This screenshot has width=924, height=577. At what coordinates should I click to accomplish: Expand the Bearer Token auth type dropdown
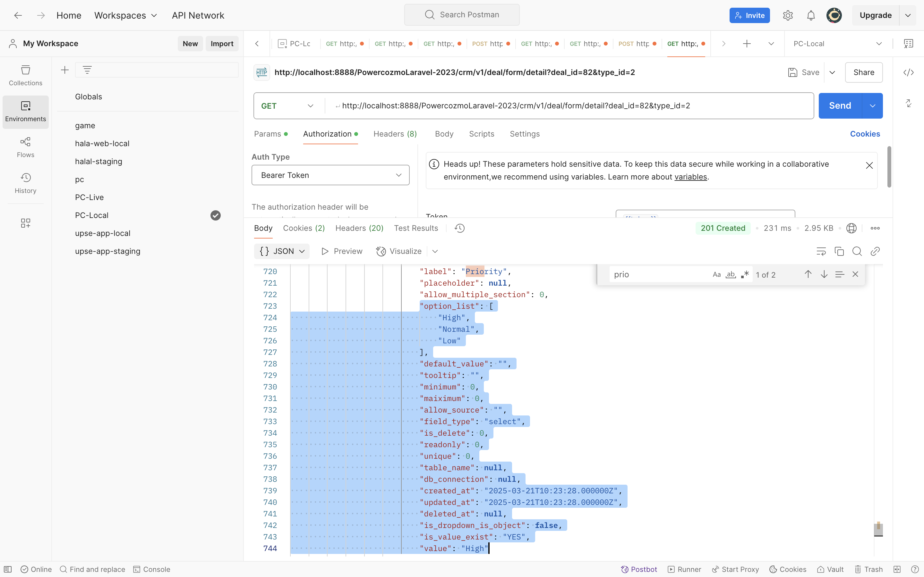point(330,175)
